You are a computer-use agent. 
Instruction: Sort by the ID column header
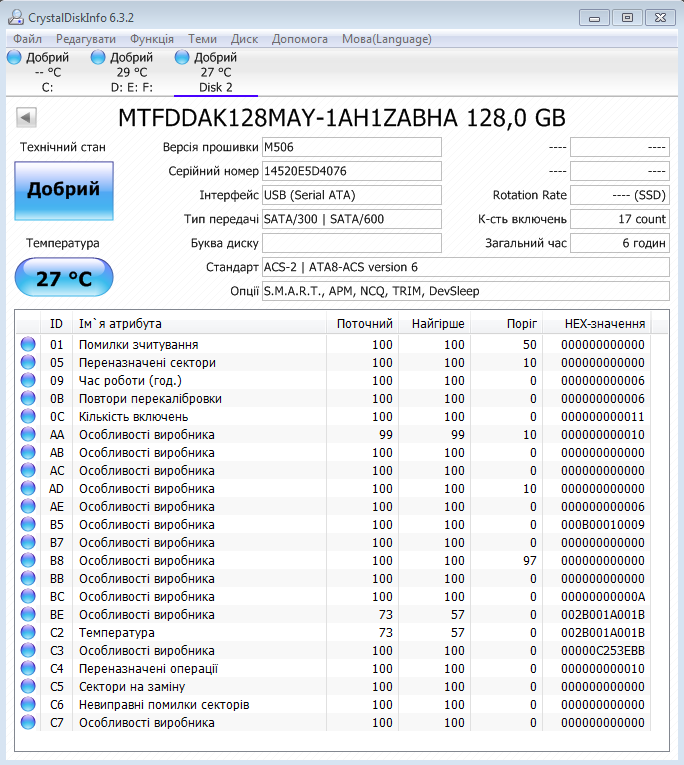tap(56, 323)
